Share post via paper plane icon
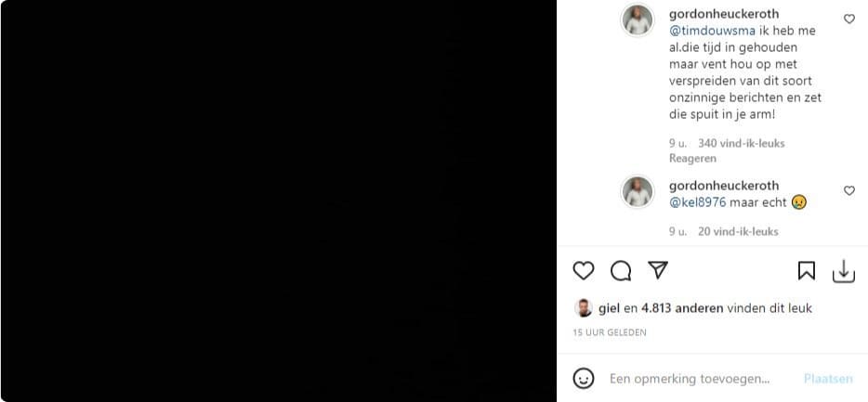This screenshot has width=868, height=402. 658,270
